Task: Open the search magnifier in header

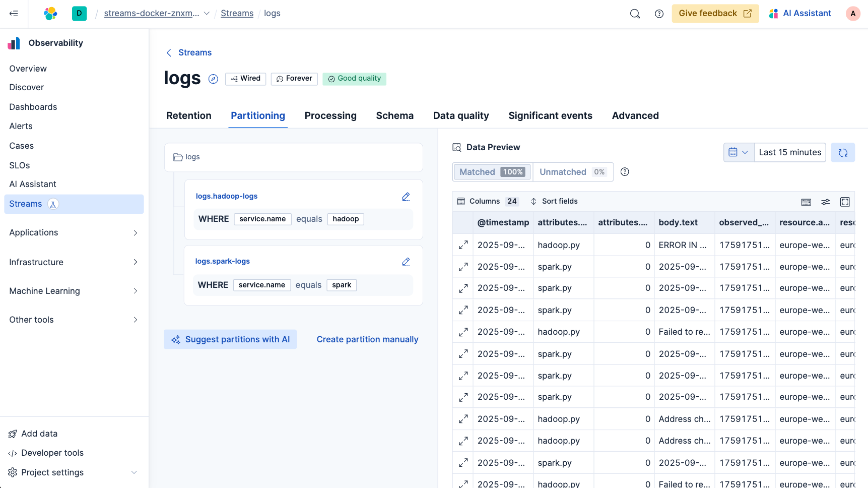Action: [635, 14]
